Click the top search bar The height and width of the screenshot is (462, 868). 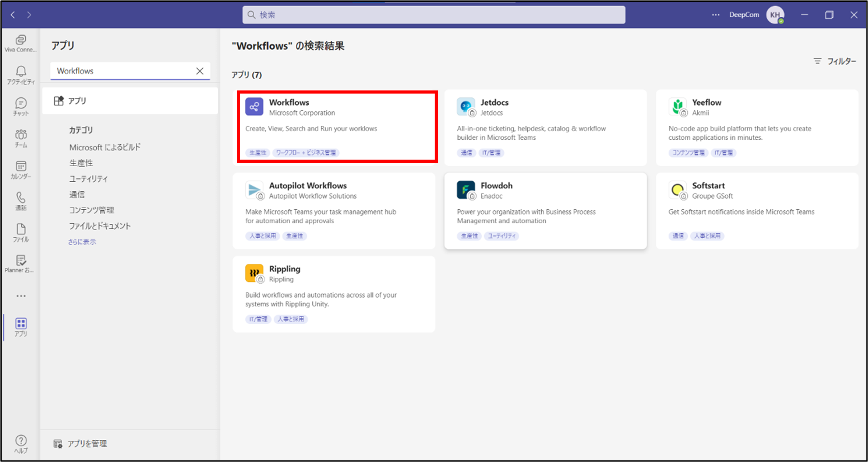pyautogui.click(x=434, y=15)
